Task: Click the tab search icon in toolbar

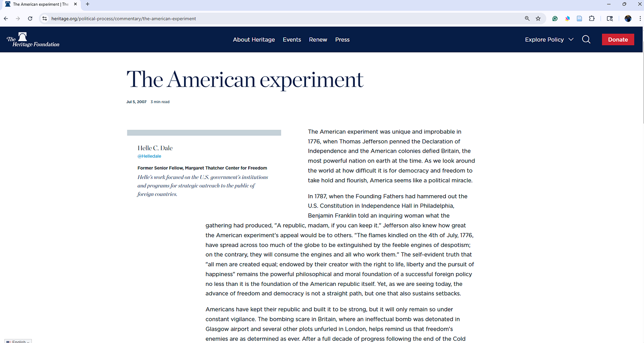Action: coord(609,19)
